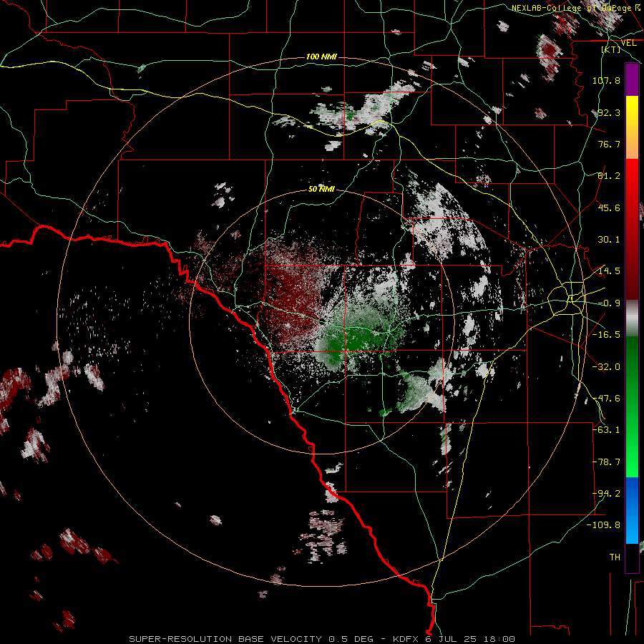Image resolution: width=644 pixels, height=644 pixels.
Task: Pick the green segment of velocity color bar
Action: (632, 406)
